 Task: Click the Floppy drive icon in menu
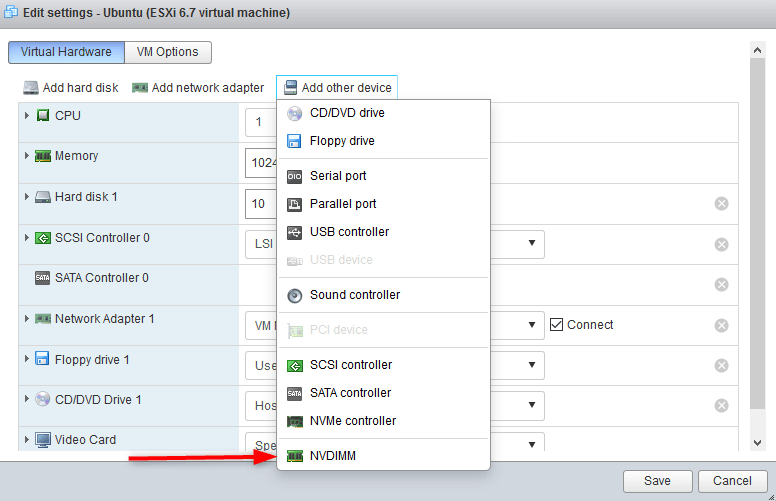point(294,141)
